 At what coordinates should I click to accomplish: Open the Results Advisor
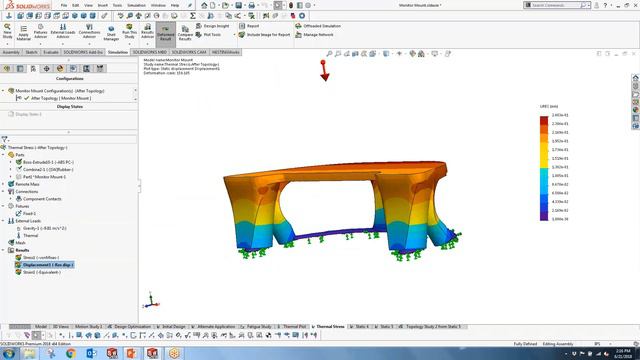147,32
